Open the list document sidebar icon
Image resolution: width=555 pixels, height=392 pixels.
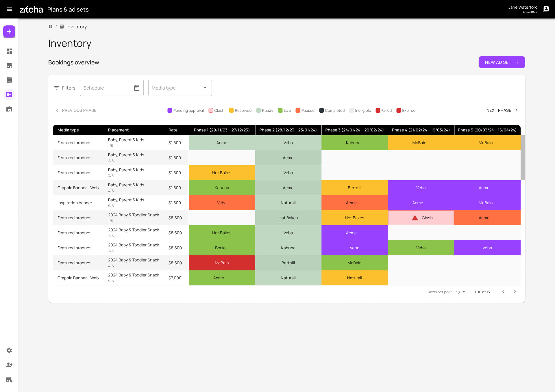(9, 80)
